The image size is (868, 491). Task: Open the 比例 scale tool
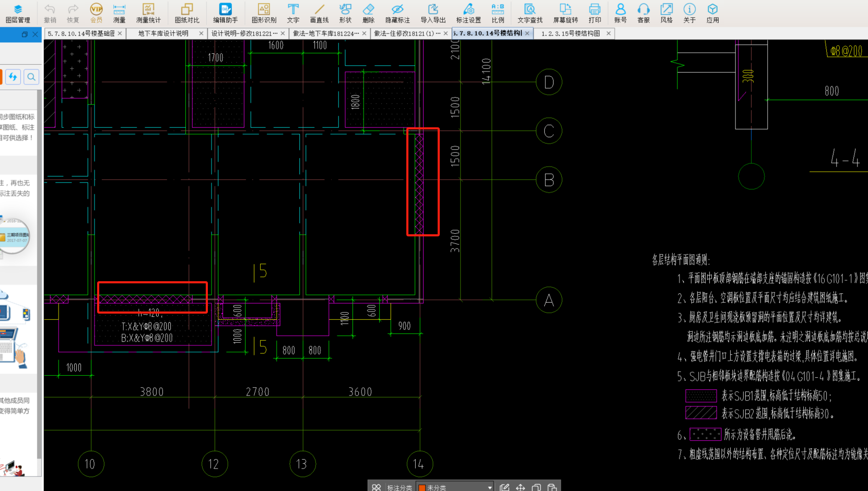tap(498, 14)
